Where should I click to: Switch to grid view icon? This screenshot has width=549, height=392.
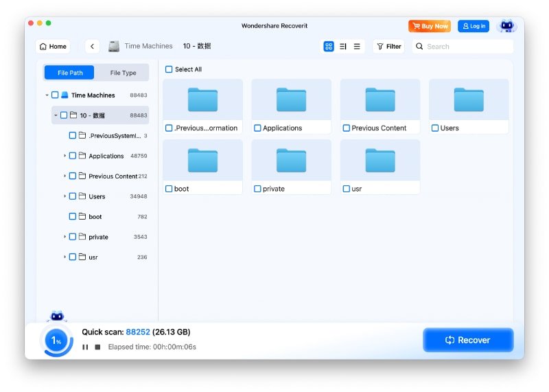tap(329, 46)
